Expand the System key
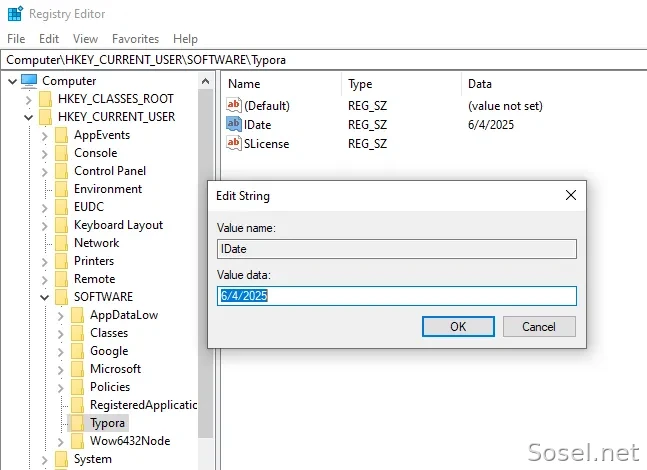Screen dimensions: 647x470 coord(45,460)
